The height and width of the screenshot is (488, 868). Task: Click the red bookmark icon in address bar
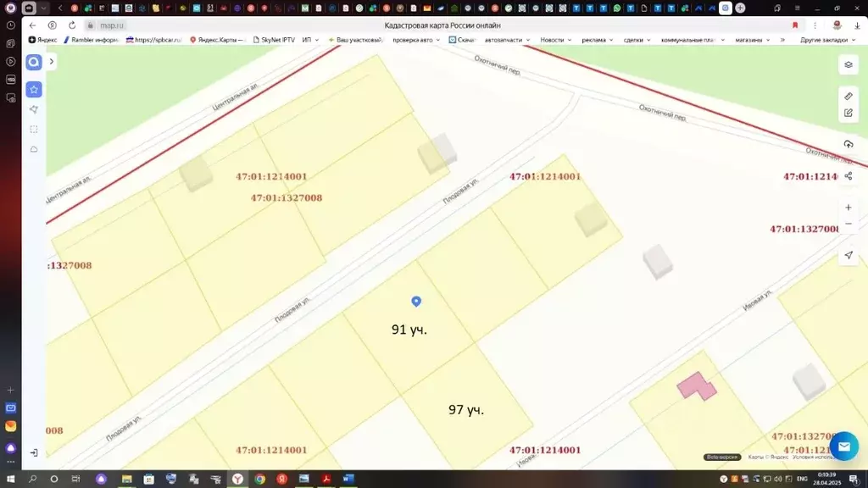click(x=795, y=25)
